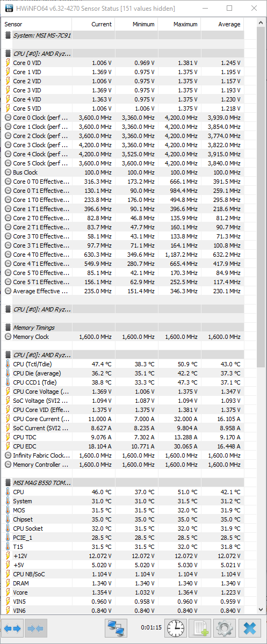Open the network remote monitoring icon

[x=116, y=627]
